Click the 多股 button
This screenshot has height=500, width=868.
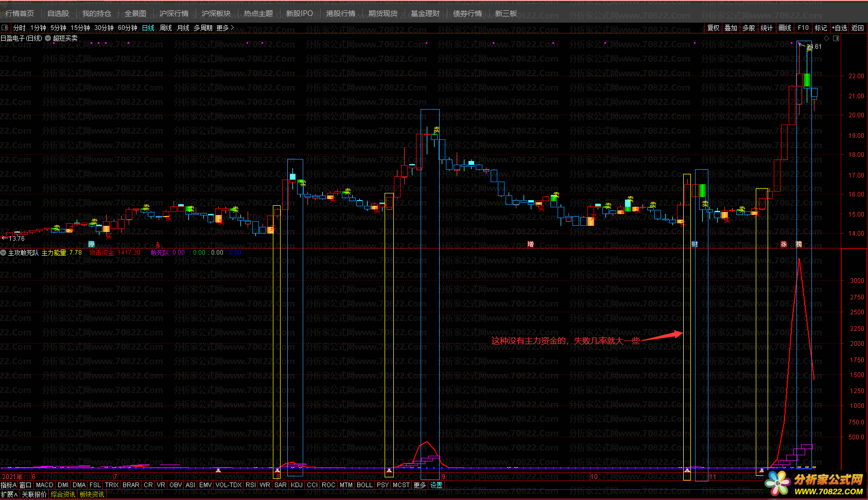pyautogui.click(x=749, y=28)
